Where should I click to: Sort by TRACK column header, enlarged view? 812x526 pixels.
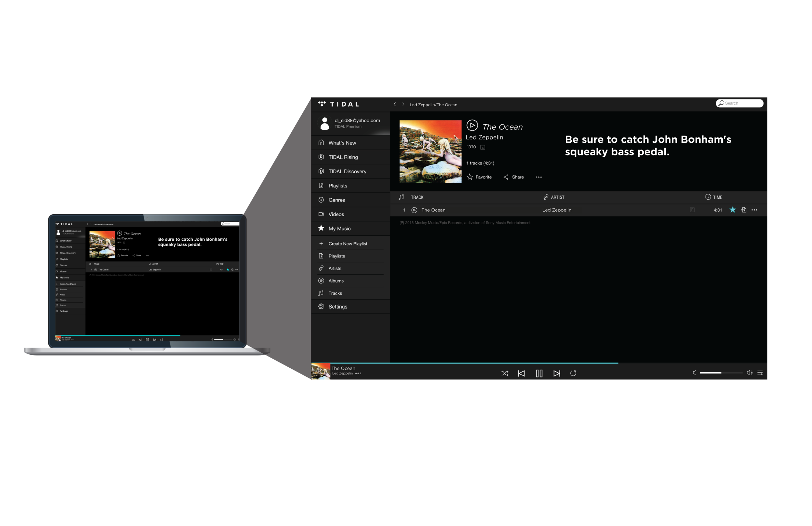coord(417,197)
